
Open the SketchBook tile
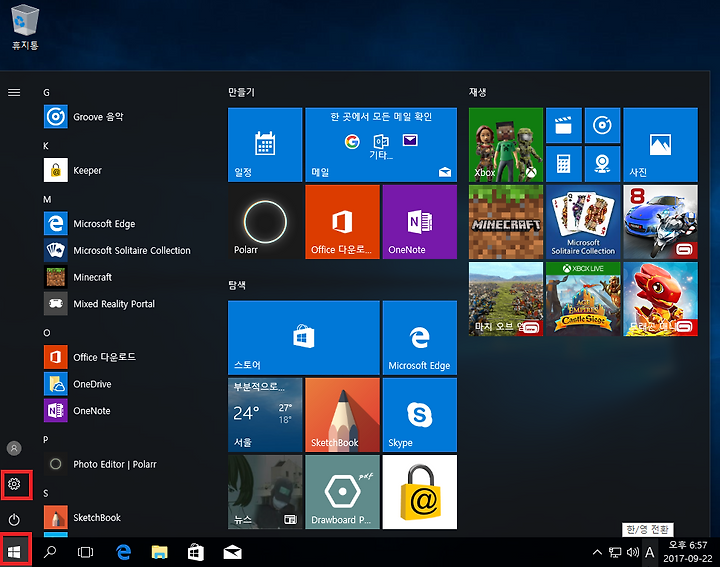coord(342,415)
